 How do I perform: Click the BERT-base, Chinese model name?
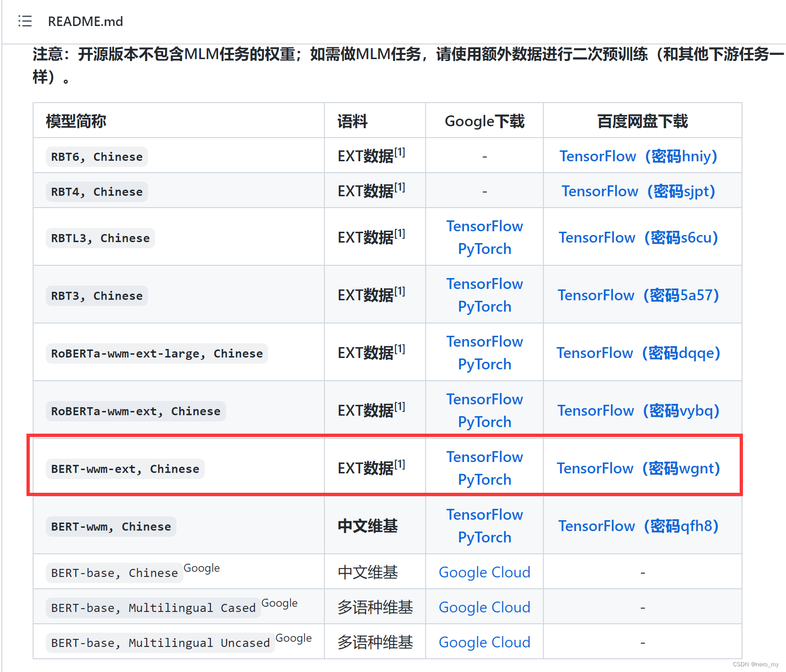coord(114,573)
